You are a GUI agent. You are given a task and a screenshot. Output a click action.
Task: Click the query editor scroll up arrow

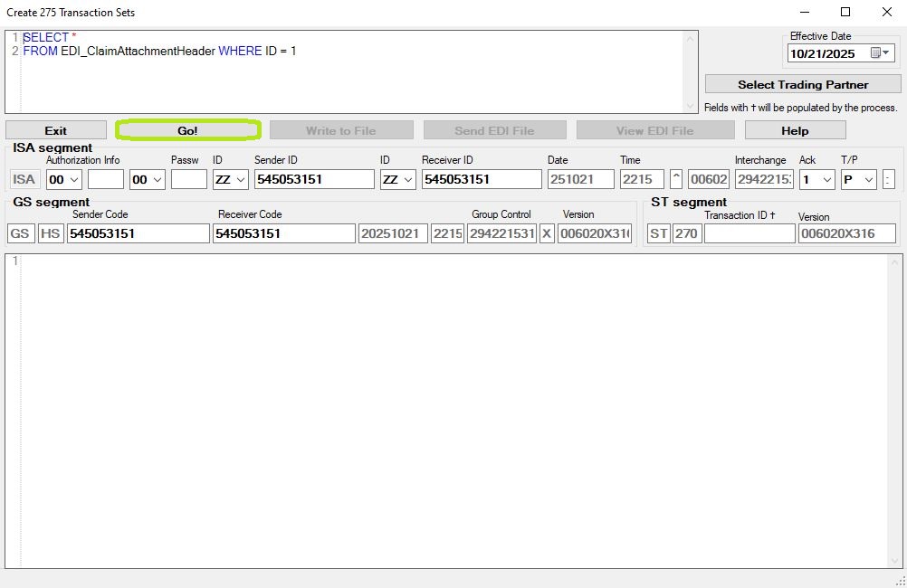click(690, 39)
